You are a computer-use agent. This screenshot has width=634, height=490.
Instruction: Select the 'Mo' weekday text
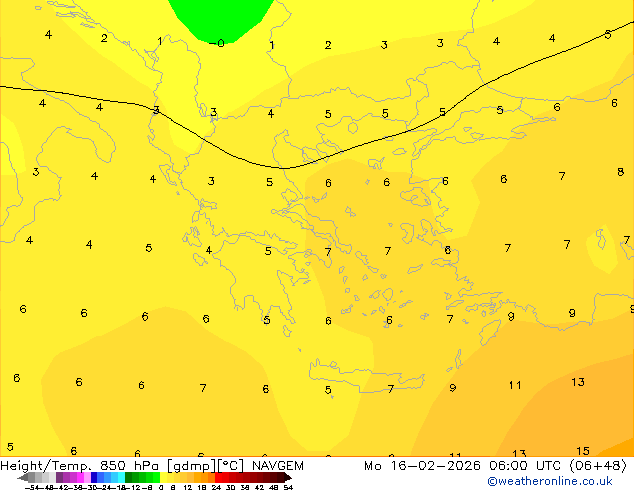[373, 466]
